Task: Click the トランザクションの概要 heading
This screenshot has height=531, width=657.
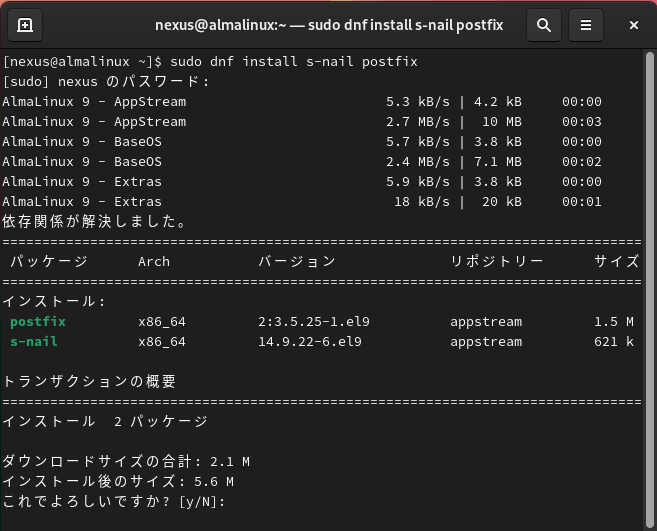Action: [x=89, y=382]
